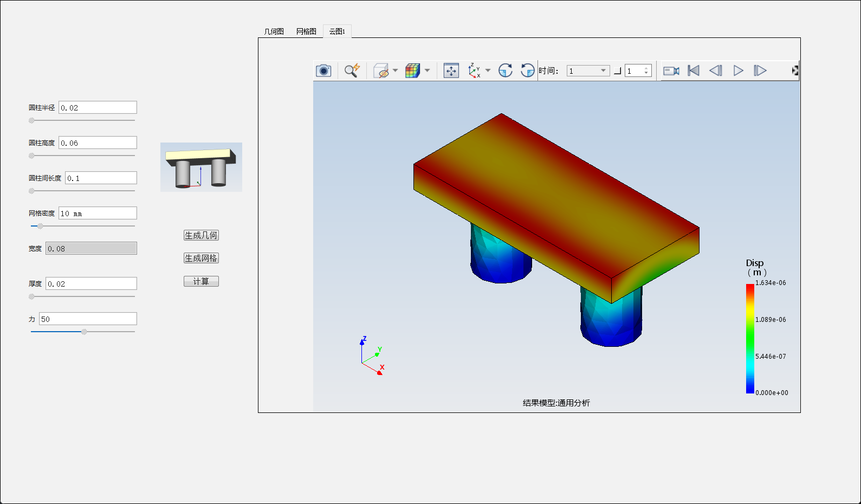Click the XYZ axis triad in viewport

pyautogui.click(x=372, y=356)
